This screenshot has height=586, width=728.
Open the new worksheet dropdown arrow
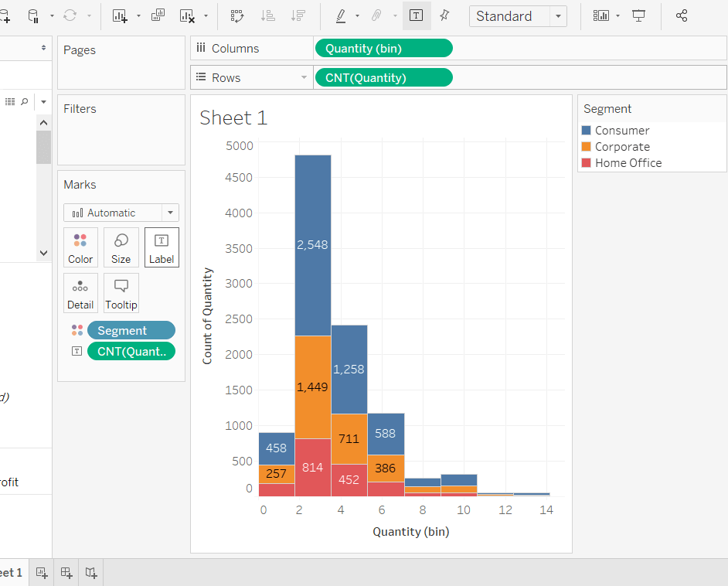[x=138, y=15]
